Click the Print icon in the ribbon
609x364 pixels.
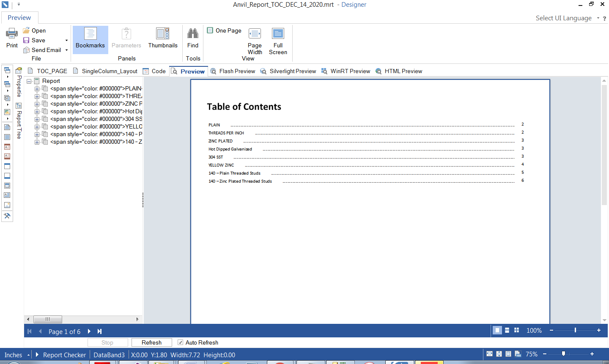coord(12,34)
